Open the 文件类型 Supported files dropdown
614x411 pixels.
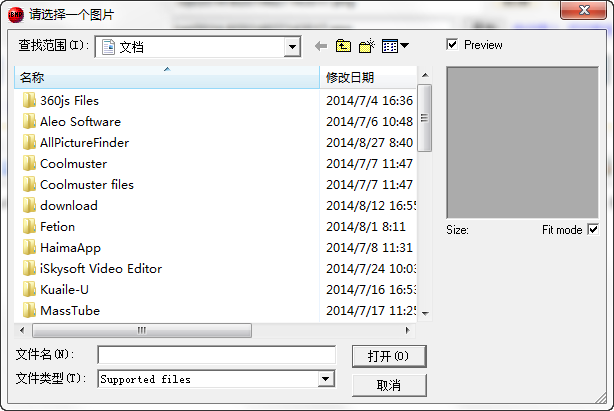point(326,379)
